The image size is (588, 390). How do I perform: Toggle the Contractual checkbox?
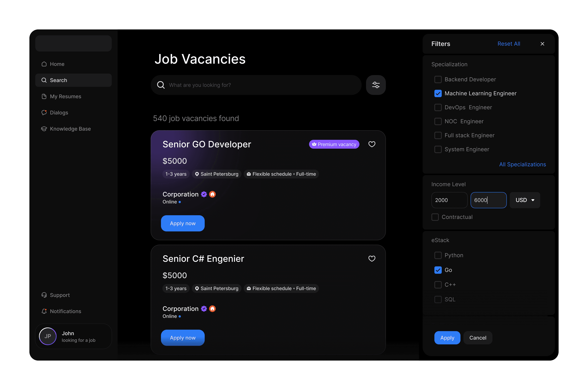435,217
